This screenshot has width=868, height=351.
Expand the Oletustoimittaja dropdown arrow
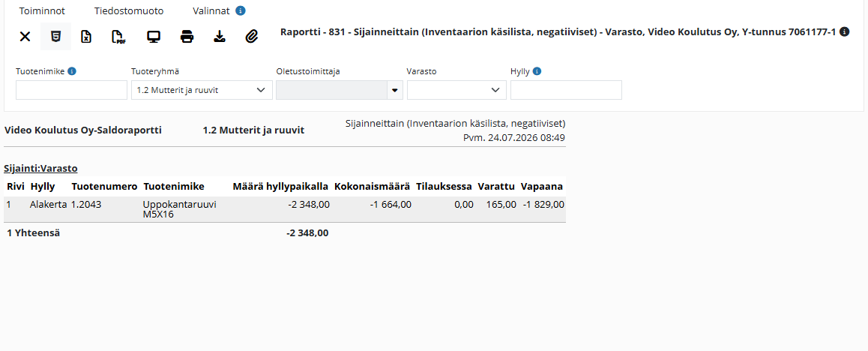[395, 90]
